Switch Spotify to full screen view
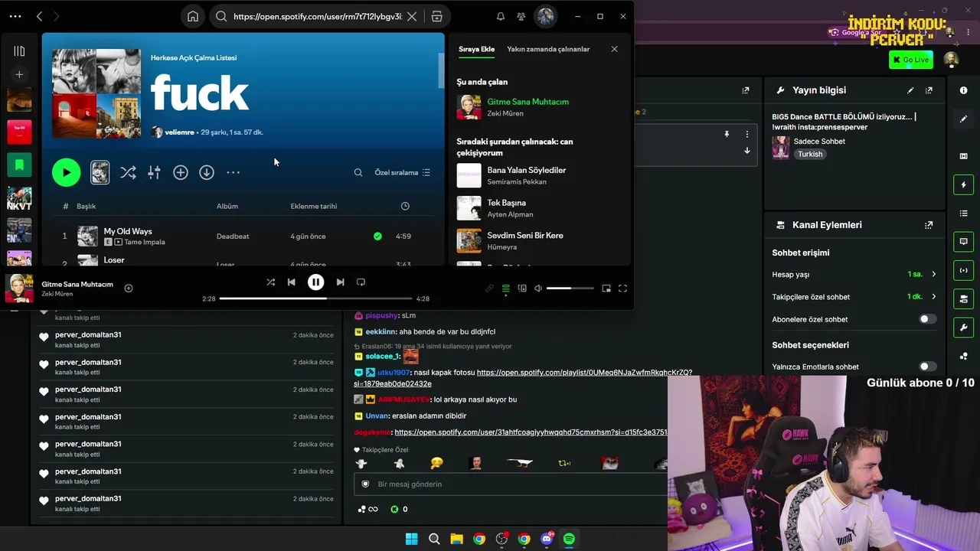 click(x=622, y=289)
